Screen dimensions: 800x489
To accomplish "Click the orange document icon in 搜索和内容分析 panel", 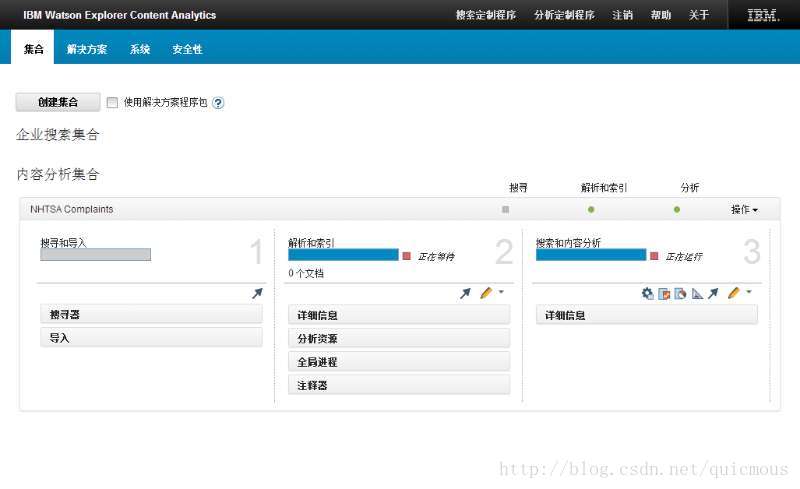I will (664, 294).
